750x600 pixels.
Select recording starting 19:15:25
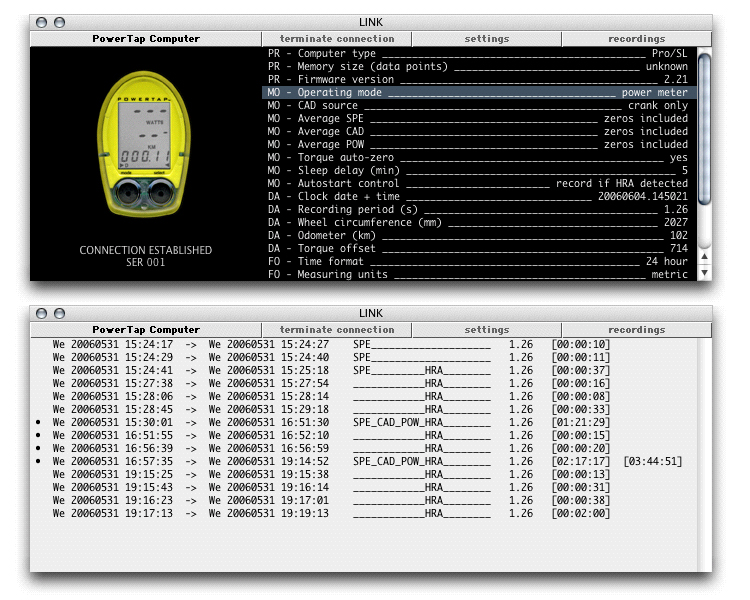pyautogui.click(x=364, y=474)
